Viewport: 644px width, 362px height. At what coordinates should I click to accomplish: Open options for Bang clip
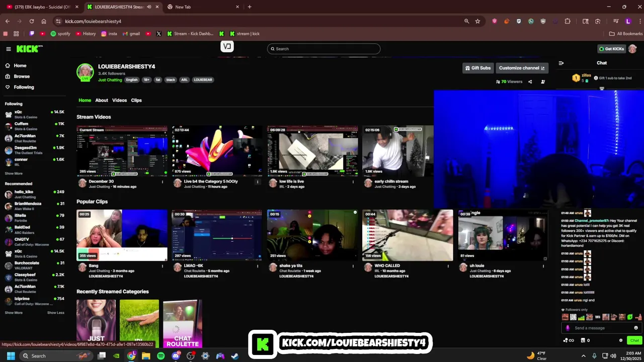tap(162, 266)
